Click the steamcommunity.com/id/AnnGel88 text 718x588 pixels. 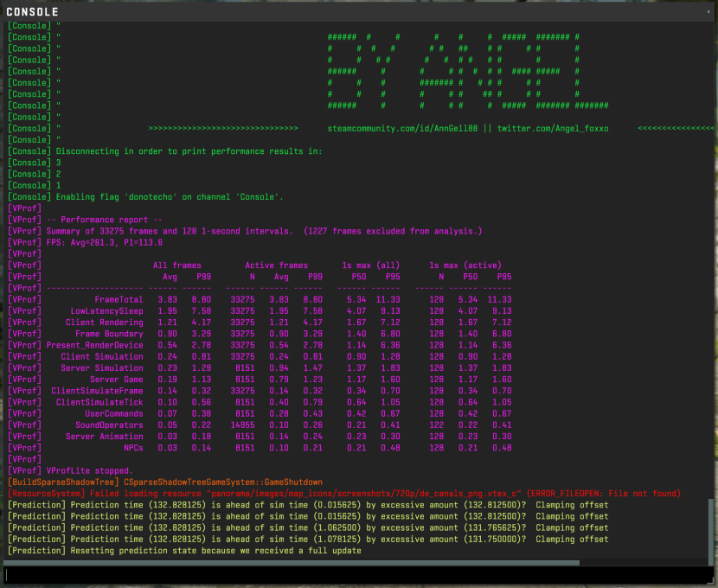click(x=402, y=129)
